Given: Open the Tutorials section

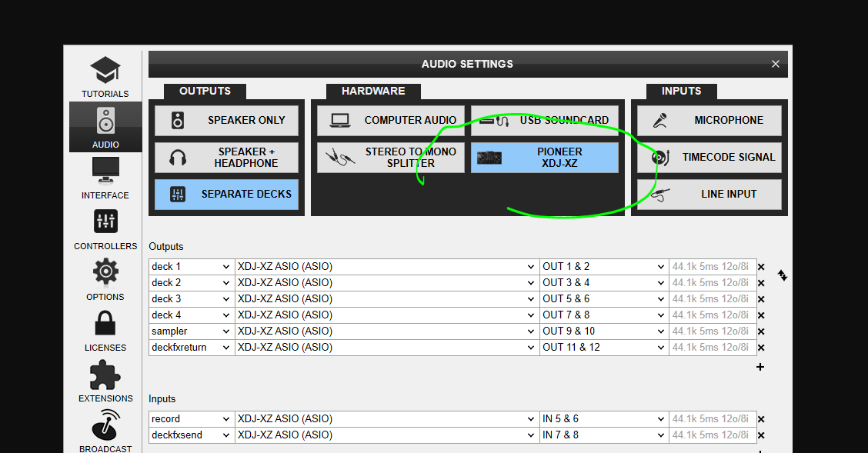Looking at the screenshot, I should [105, 77].
